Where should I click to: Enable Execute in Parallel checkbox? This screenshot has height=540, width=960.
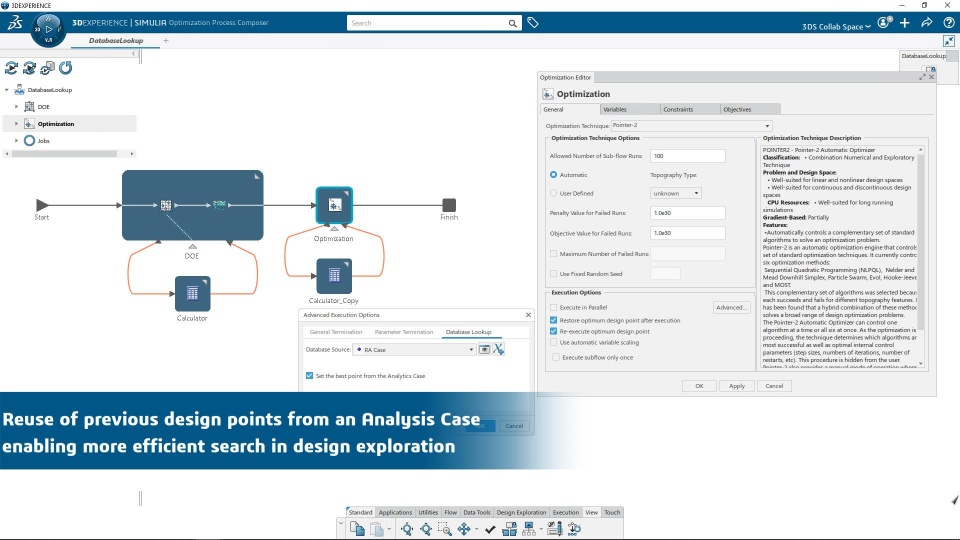(553, 307)
